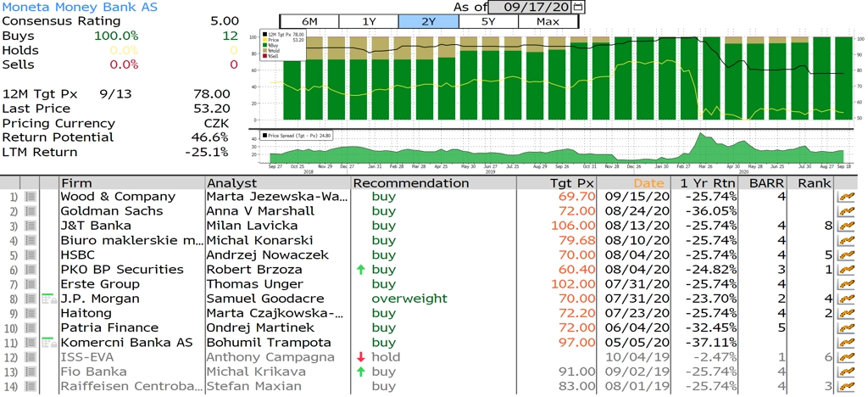Select the Raiffeisen Centrobank firm name
868x397 pixels.
click(131, 386)
